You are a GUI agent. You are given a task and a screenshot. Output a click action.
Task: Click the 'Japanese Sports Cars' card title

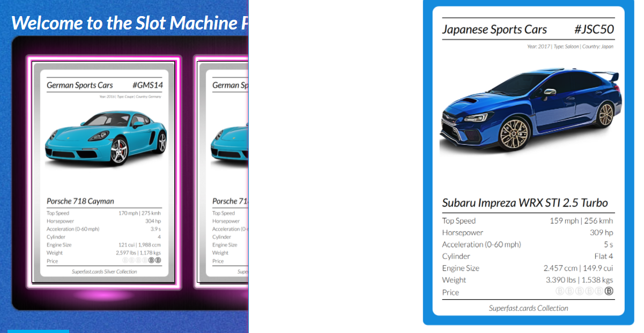coord(494,29)
